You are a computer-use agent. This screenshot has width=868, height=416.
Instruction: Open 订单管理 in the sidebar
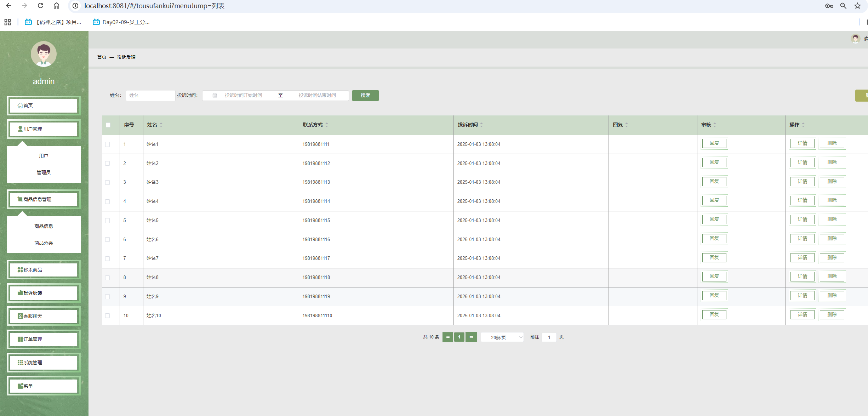44,339
